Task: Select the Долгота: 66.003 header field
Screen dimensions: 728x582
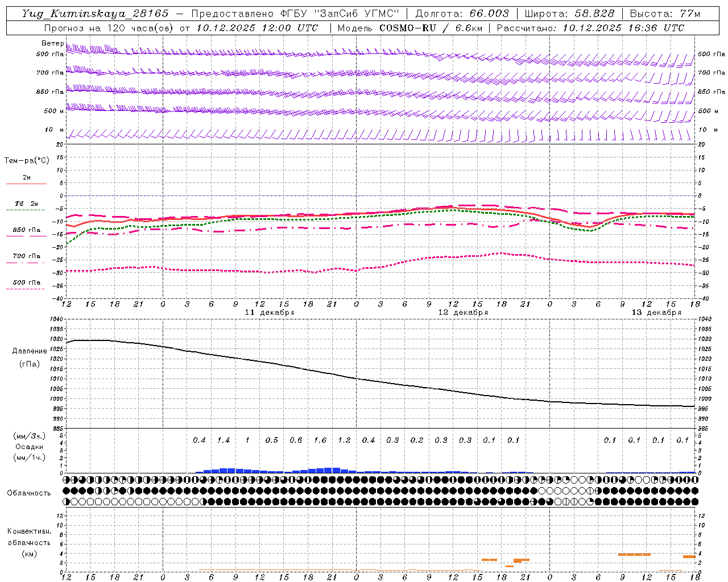Action: click(x=462, y=14)
